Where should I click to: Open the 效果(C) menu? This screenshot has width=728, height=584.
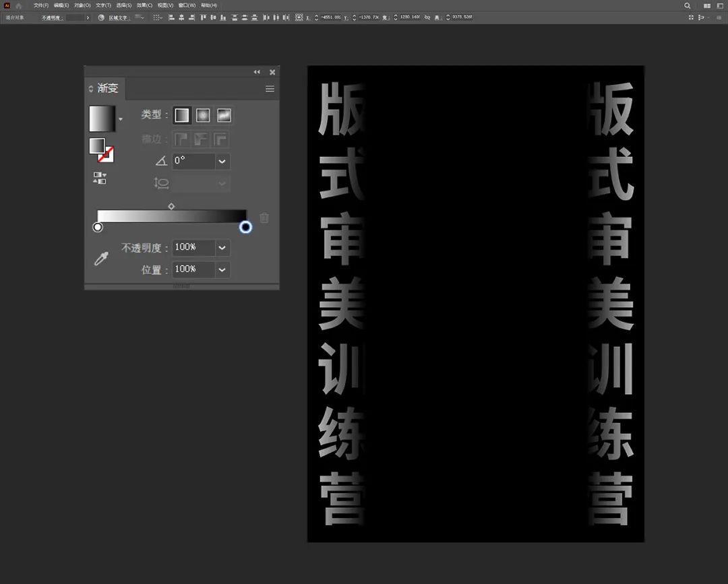pyautogui.click(x=144, y=5)
